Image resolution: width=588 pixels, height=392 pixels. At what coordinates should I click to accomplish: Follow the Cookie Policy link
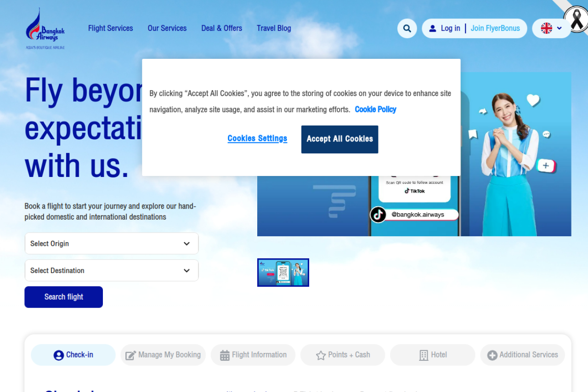[375, 109]
